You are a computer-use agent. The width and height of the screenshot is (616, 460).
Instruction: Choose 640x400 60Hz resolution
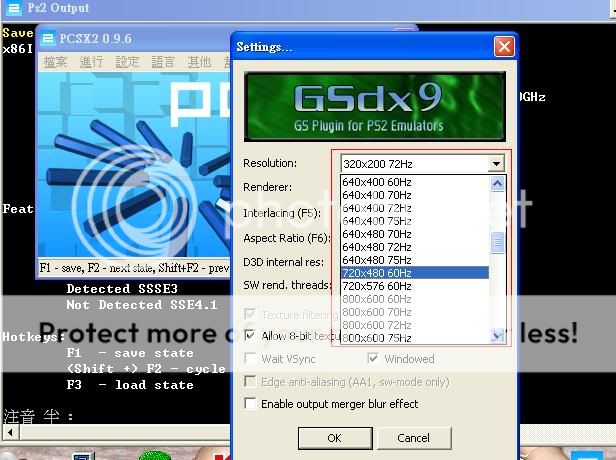(415, 182)
